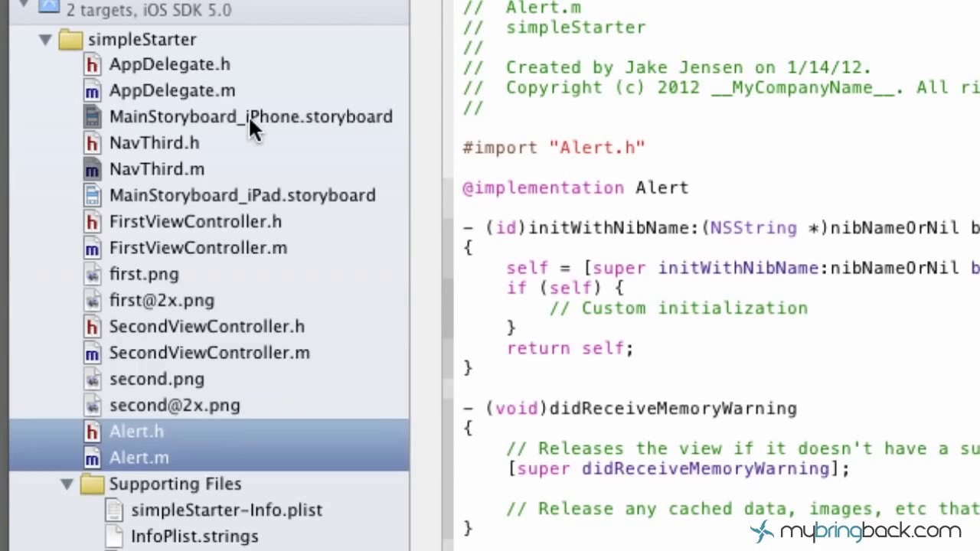Click the implementation icon beside NavThird.m
Image resolution: width=980 pixels, height=551 pixels.
point(92,170)
